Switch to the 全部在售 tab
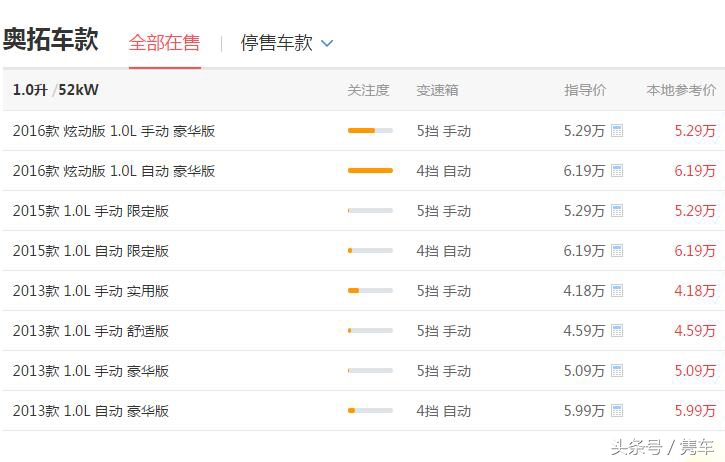The width and height of the screenshot is (725, 462). [164, 43]
